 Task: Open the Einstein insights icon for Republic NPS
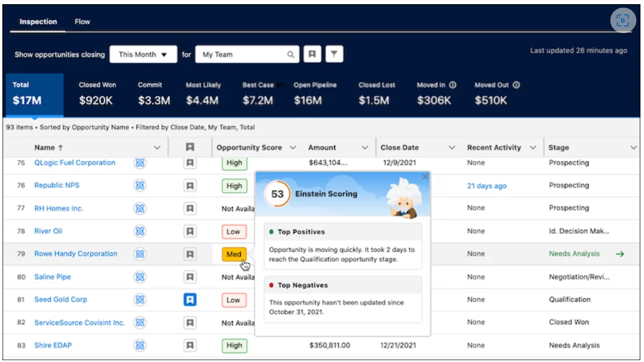point(140,185)
